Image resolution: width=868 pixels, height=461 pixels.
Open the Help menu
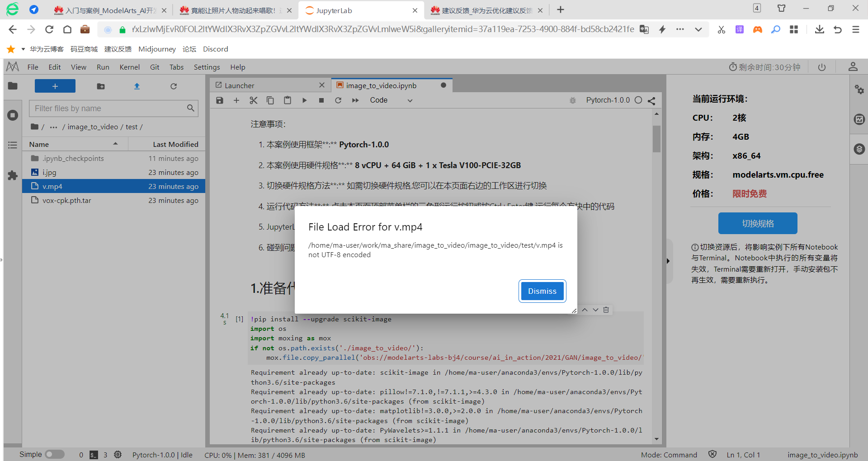(238, 67)
